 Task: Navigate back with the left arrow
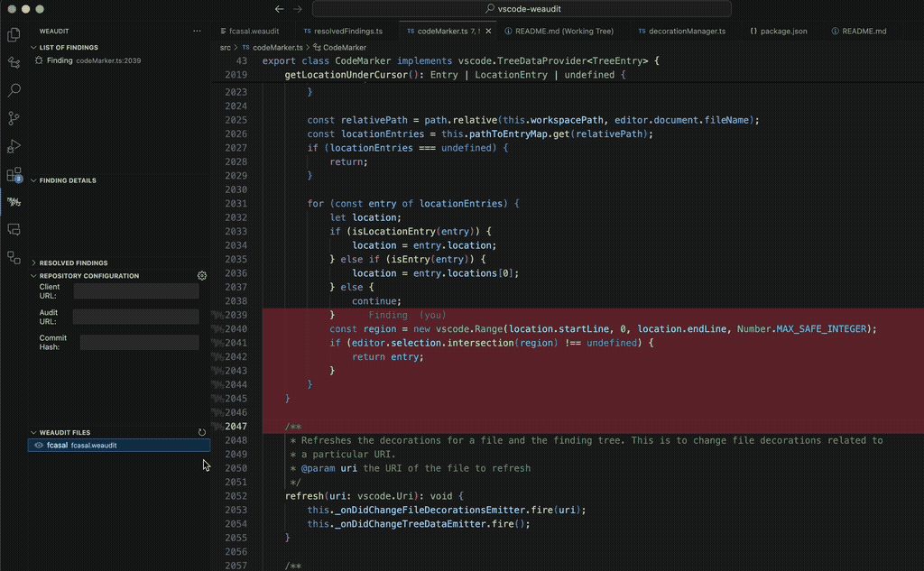[280, 9]
